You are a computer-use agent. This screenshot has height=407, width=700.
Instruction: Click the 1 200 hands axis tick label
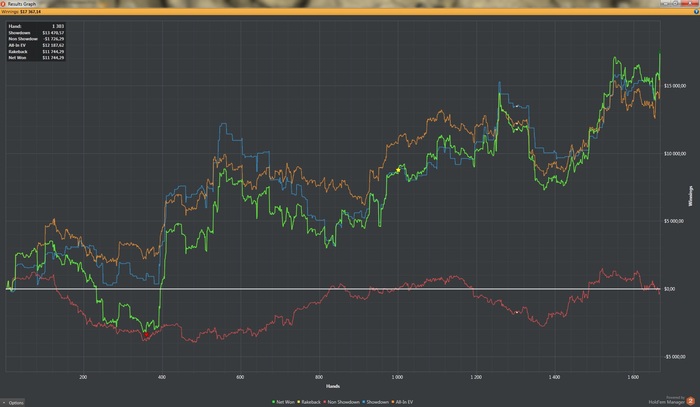pos(476,378)
